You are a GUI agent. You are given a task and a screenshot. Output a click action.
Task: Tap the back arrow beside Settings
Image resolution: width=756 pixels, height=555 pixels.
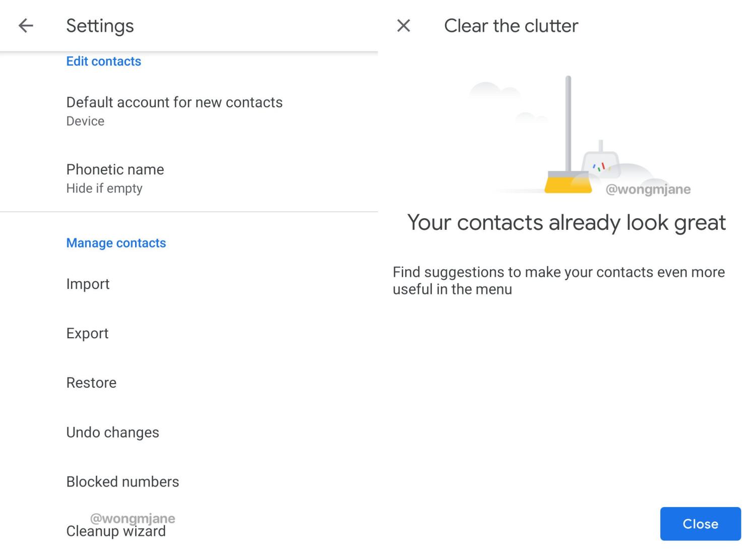tap(26, 26)
